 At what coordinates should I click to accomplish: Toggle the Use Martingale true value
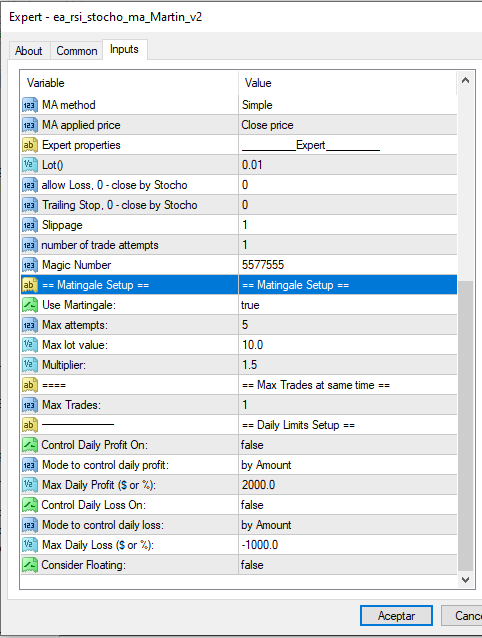point(348,305)
